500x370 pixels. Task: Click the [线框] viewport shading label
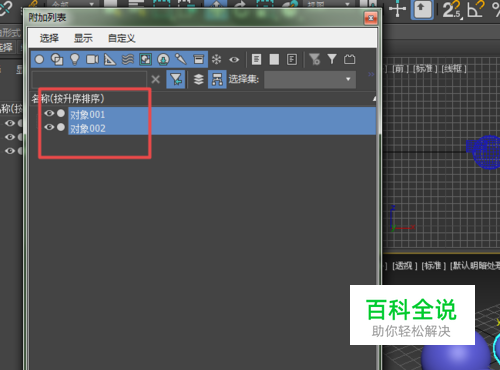pyautogui.click(x=454, y=69)
